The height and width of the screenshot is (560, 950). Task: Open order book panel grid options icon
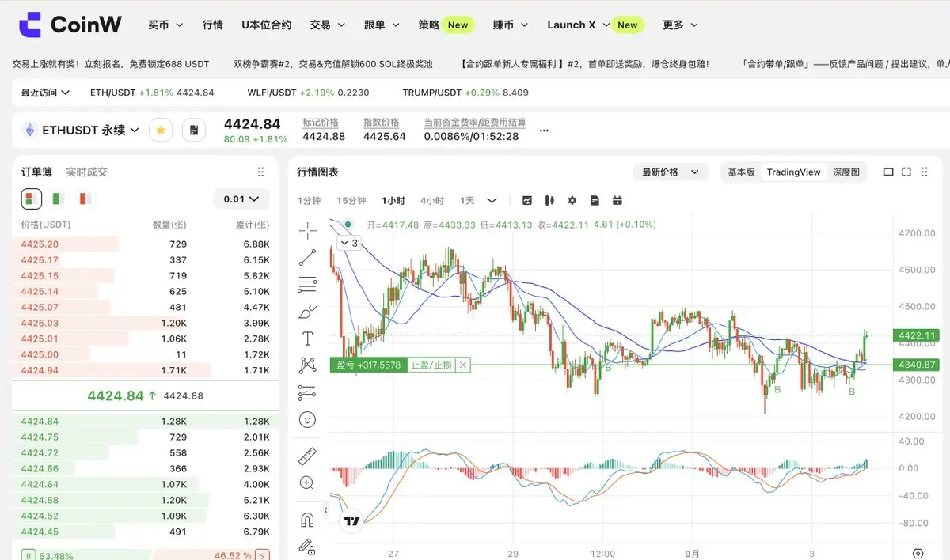click(x=261, y=172)
